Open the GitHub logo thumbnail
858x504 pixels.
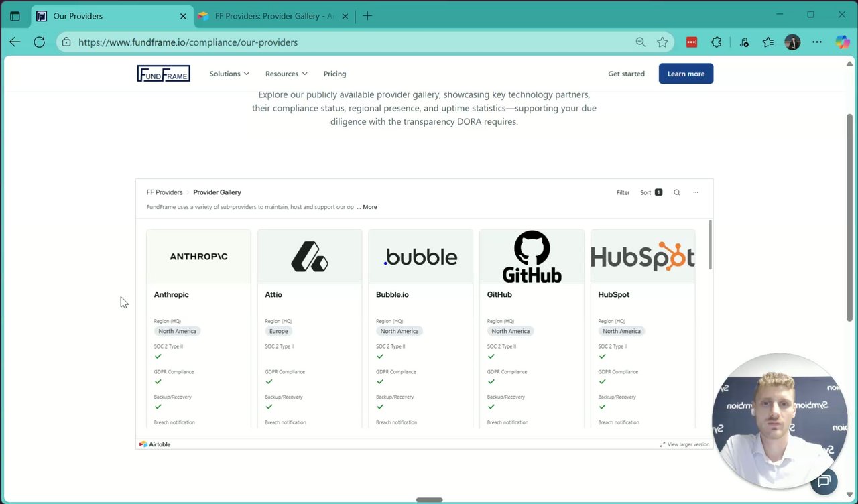(532, 256)
